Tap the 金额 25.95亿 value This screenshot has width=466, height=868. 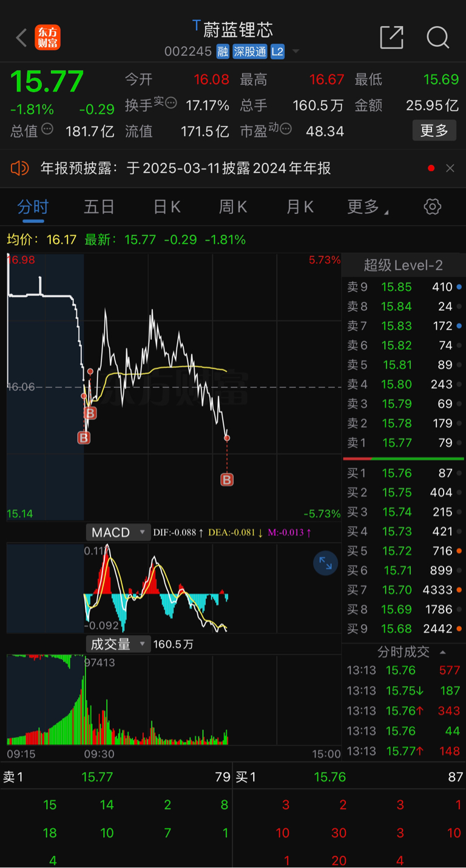[432, 105]
